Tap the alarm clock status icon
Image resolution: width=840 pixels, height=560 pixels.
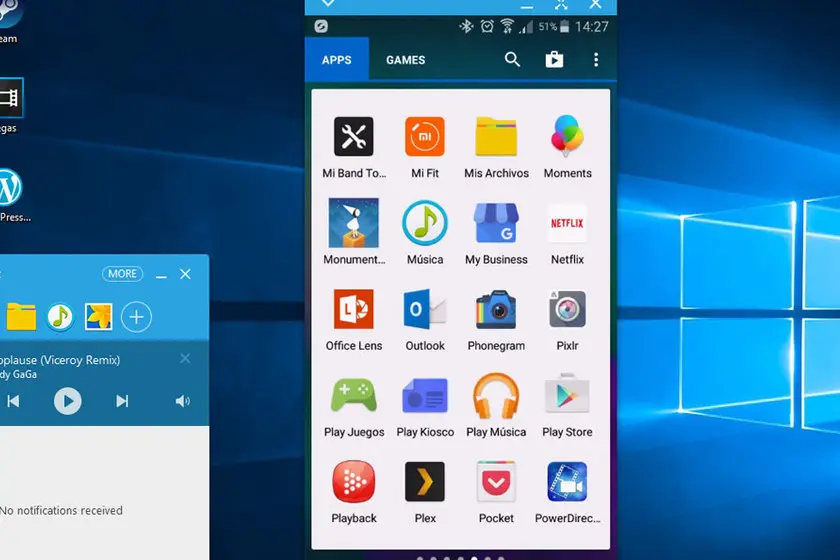487,26
